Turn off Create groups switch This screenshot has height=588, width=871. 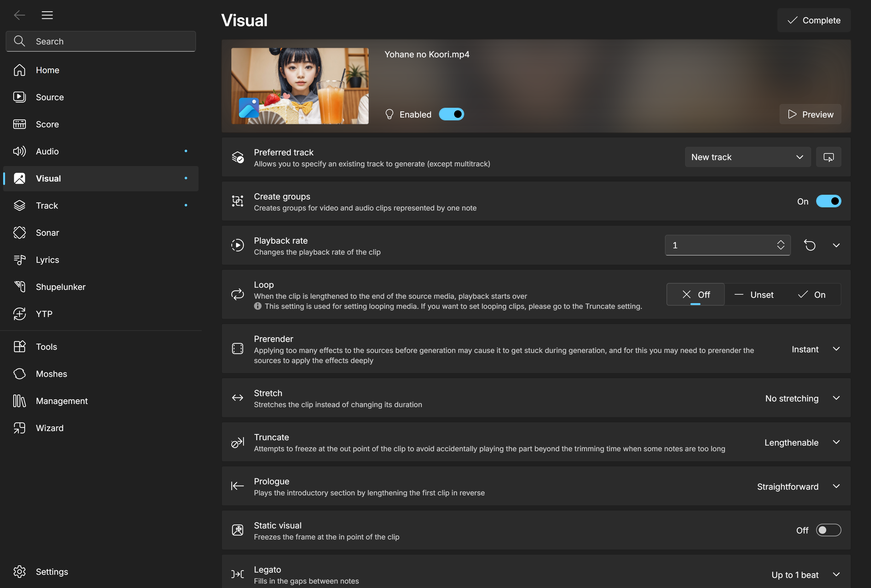click(x=828, y=201)
